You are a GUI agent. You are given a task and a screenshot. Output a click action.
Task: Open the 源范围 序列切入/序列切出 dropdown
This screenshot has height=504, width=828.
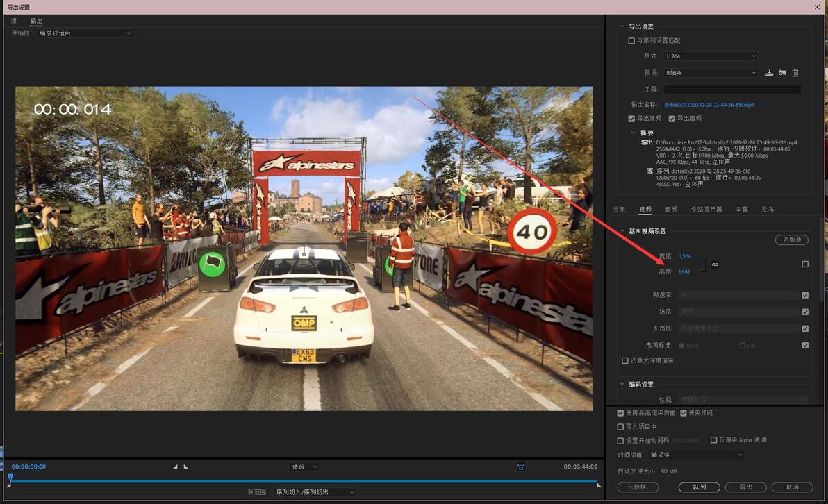coord(315,492)
